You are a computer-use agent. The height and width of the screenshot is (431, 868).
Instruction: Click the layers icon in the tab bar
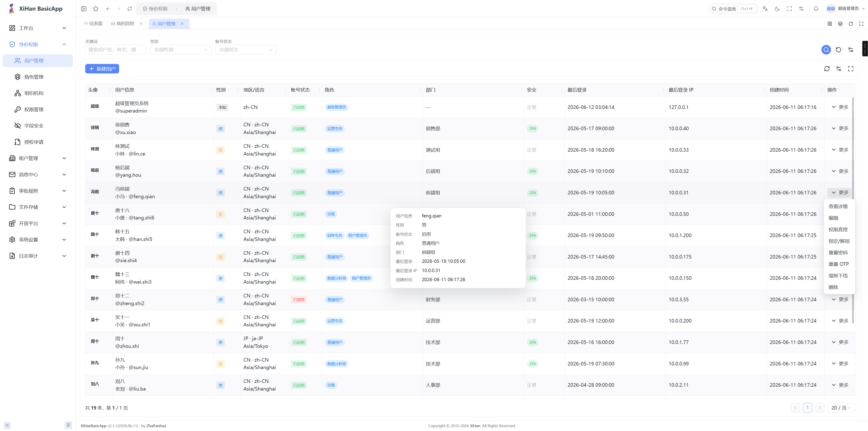[x=840, y=24]
